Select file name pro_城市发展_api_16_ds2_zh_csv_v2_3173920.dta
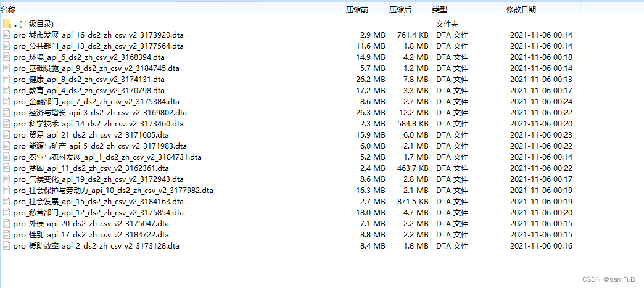 98,35
